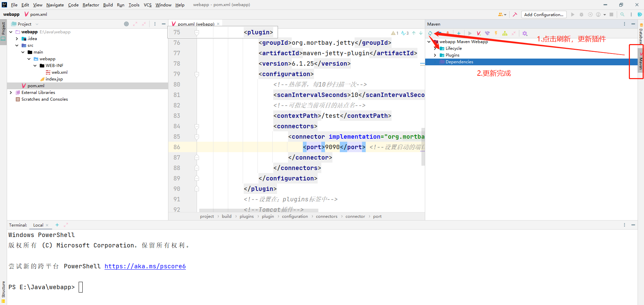Viewport: 644px width, 305px height.
Task: Click Add Configuration button
Action: click(x=544, y=14)
